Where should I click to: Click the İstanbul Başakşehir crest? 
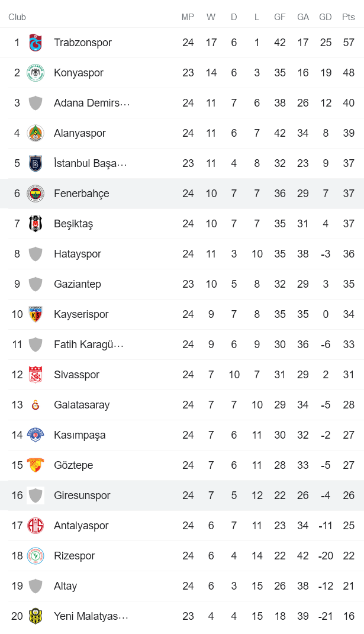(x=36, y=163)
